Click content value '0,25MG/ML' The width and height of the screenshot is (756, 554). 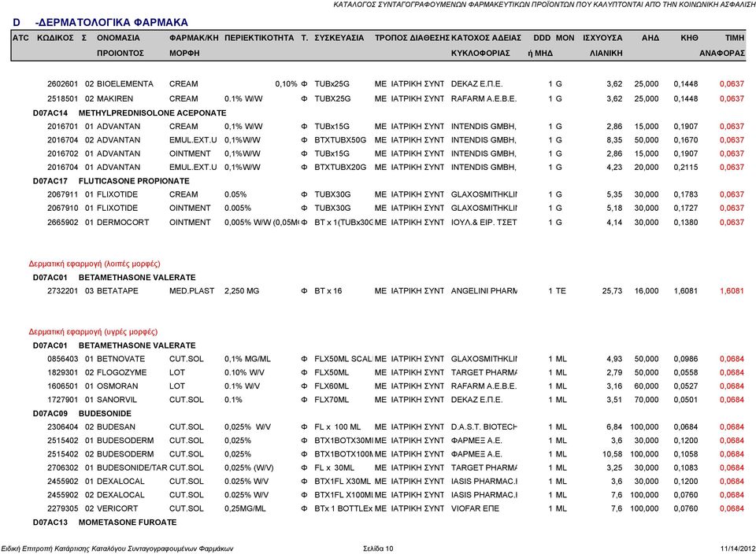click(245, 508)
